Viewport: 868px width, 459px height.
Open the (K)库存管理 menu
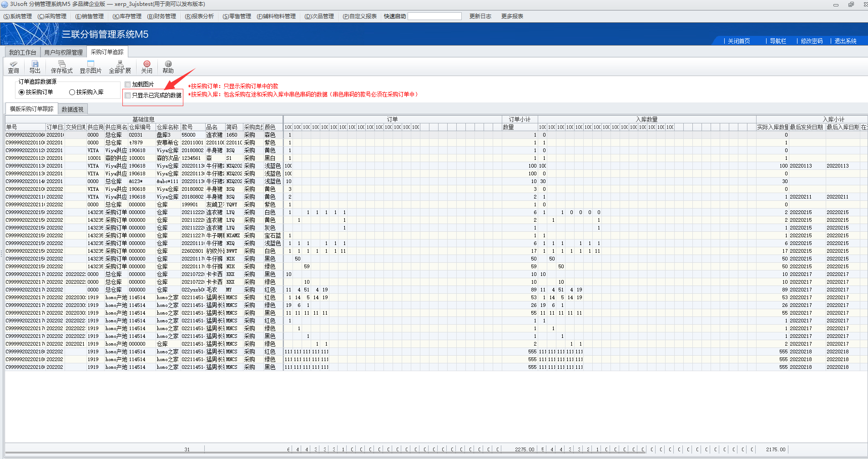[x=127, y=16]
